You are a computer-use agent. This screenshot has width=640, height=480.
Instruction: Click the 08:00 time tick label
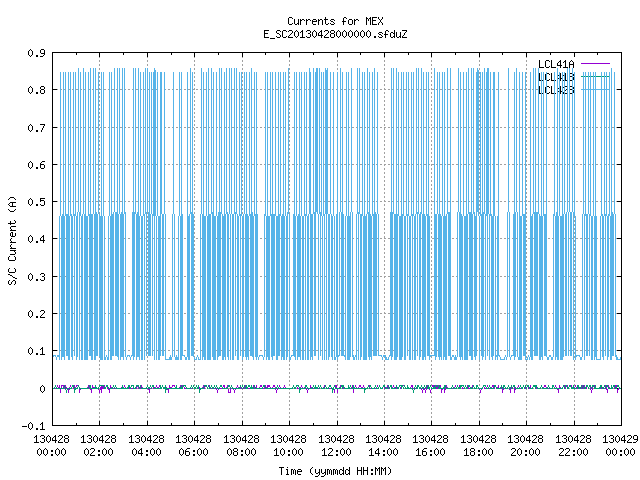click(x=241, y=452)
